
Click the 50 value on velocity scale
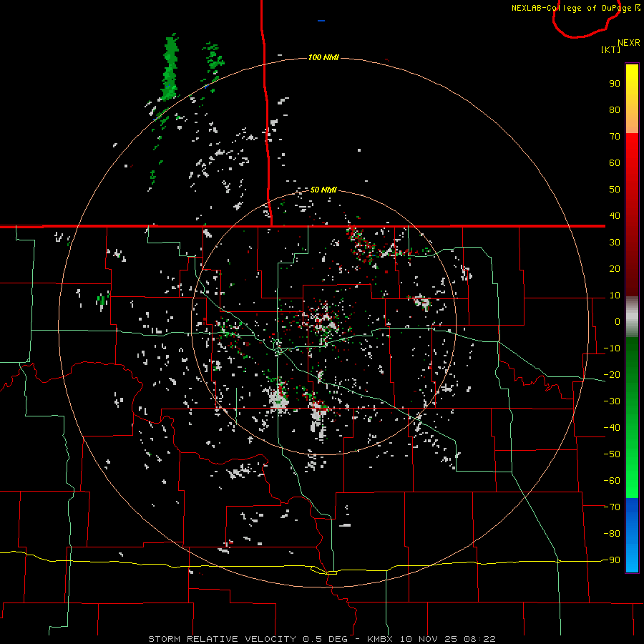point(615,190)
